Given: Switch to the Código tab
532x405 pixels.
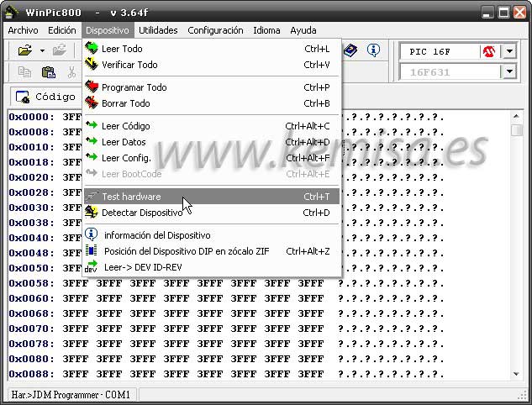Looking at the screenshot, I should pos(45,97).
